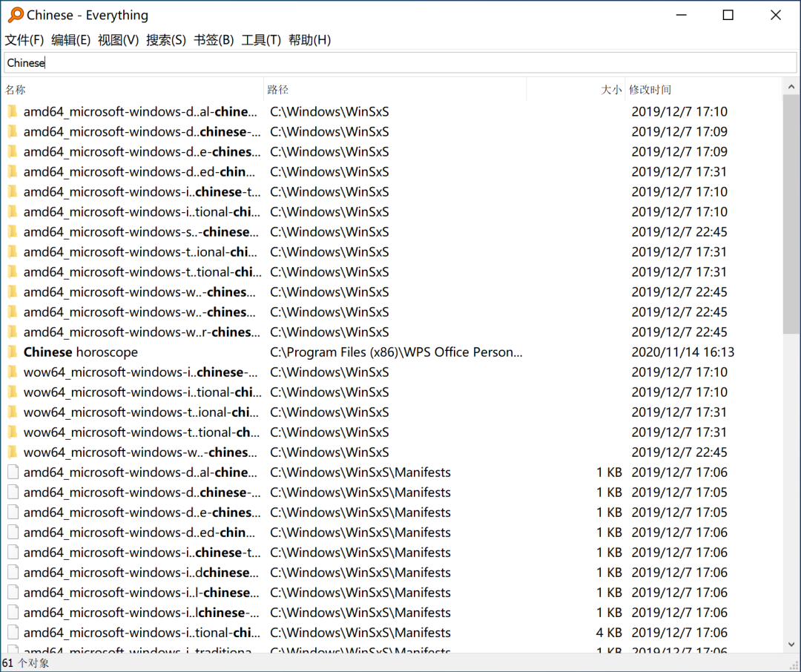Open the 帮助(H) menu
The height and width of the screenshot is (672, 801).
pos(309,40)
